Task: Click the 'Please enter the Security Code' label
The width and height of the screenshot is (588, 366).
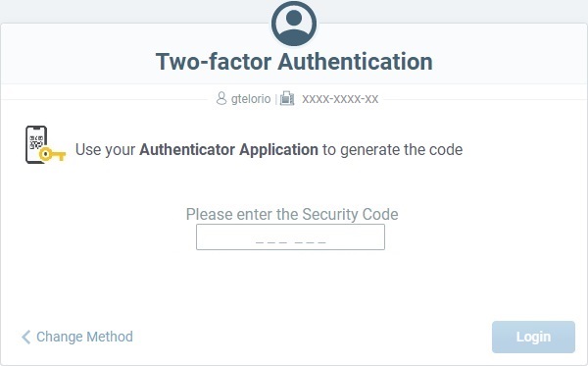Action: (292, 214)
